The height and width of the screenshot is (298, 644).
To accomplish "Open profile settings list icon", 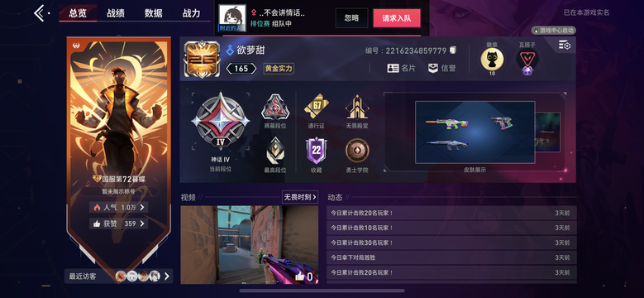I will [x=565, y=46].
